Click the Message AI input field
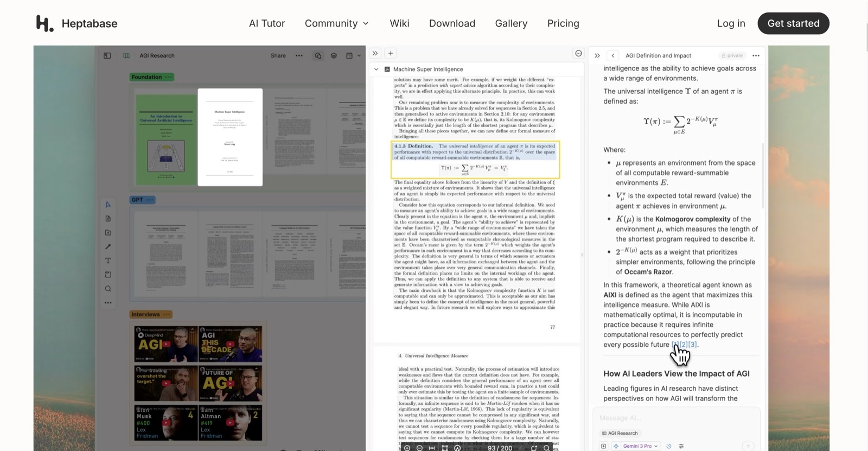Image resolution: width=868 pixels, height=451 pixels. coord(676,418)
